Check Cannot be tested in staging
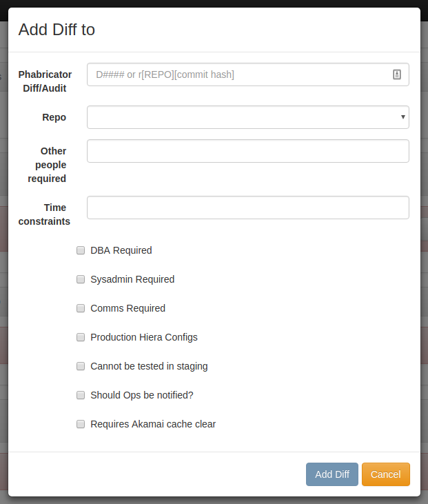Viewport: 428px width, 504px height. pos(81,366)
